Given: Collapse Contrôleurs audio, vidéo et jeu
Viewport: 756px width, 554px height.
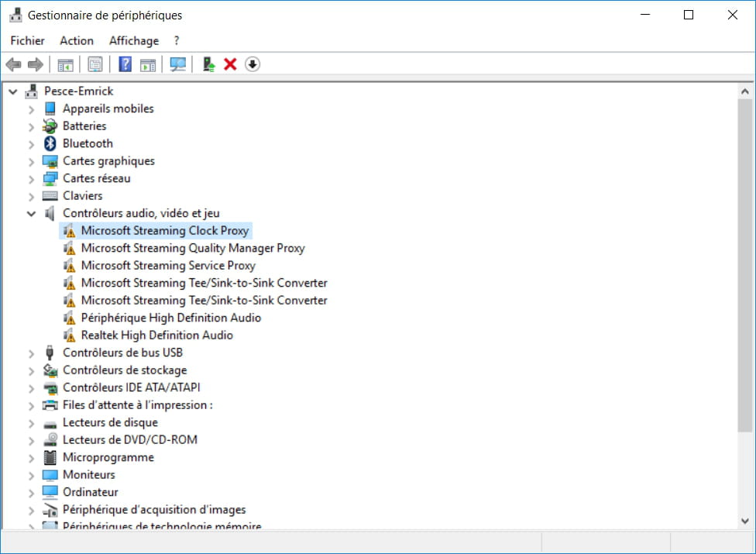Looking at the screenshot, I should click(31, 213).
